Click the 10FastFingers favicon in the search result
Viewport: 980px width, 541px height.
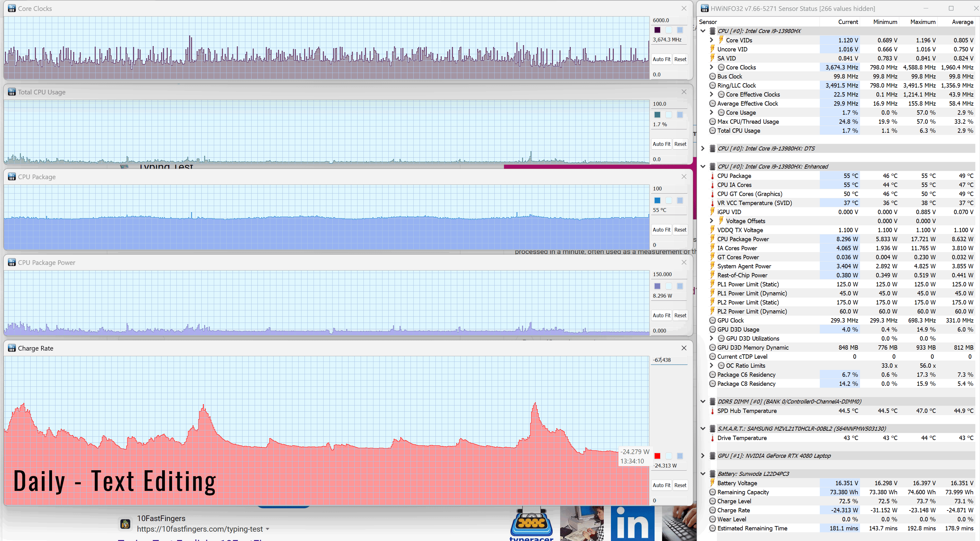[x=125, y=524]
